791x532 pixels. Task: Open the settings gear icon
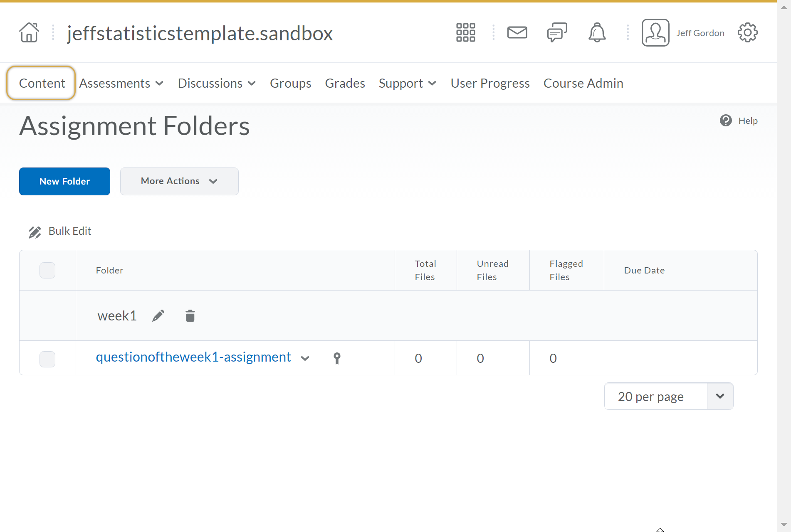click(747, 32)
